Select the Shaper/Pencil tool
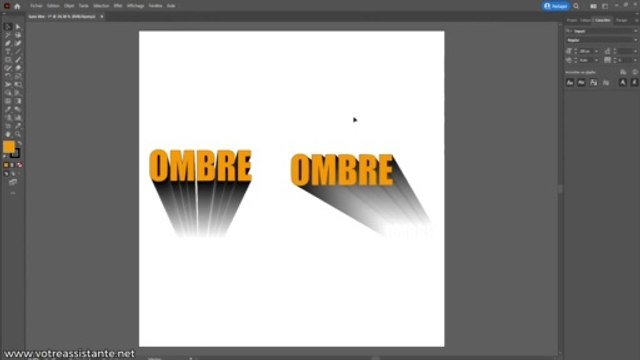The width and height of the screenshot is (640, 360). [x=8, y=68]
